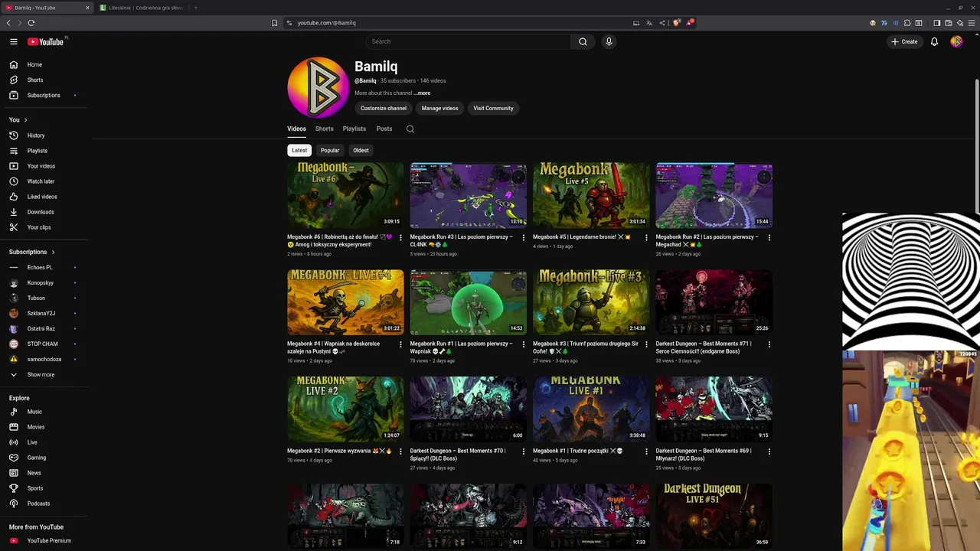Screen dimensions: 980x551
Task: Click the page vertical scrollbar
Action: tap(976, 145)
